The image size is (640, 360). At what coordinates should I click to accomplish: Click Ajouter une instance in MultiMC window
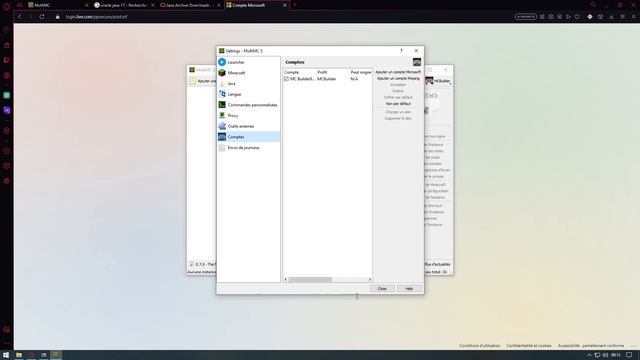tap(203, 81)
